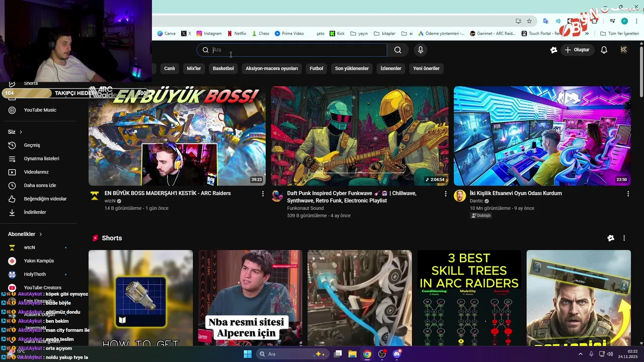This screenshot has height=362, width=644.
Task: Open Oynatma listeleri in the sidebar
Action: (41, 158)
